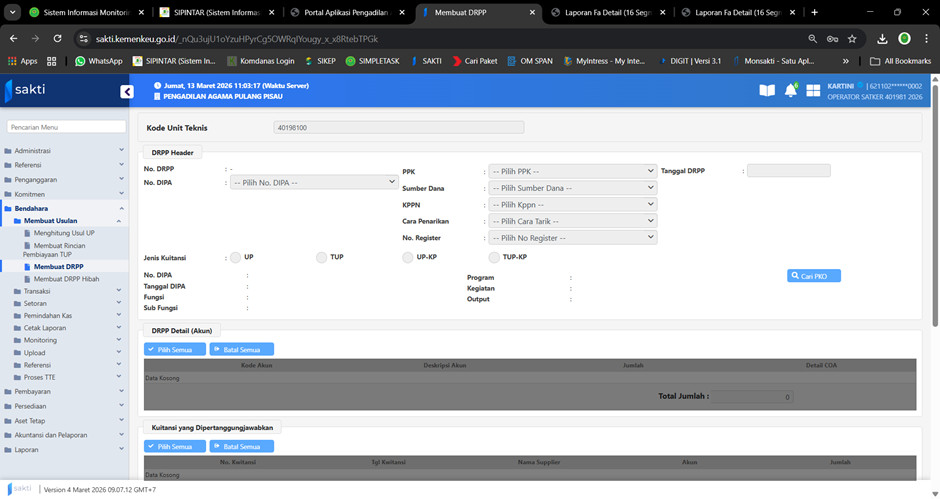Image resolution: width=940 pixels, height=499 pixels.
Task: Click the Pencarian Menu search box
Action: 64,127
